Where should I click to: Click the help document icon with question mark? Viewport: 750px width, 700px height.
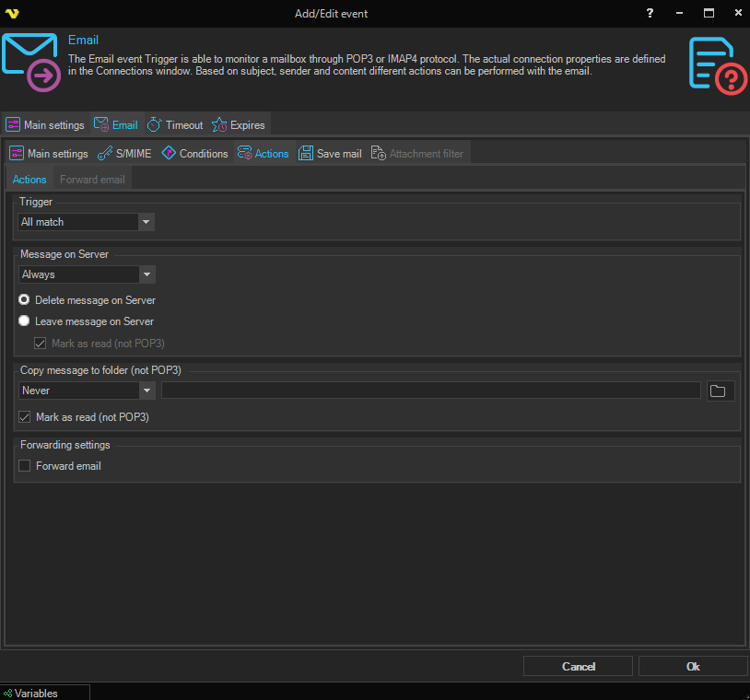(714, 64)
